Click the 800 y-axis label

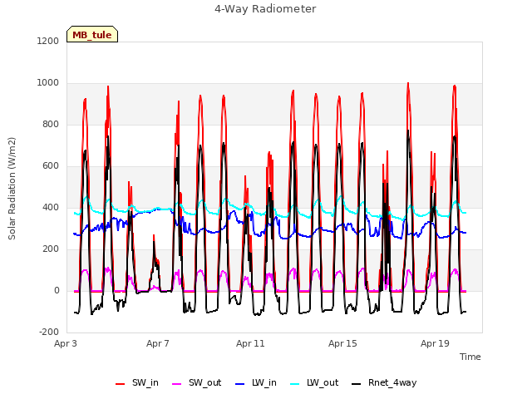pos(51,125)
